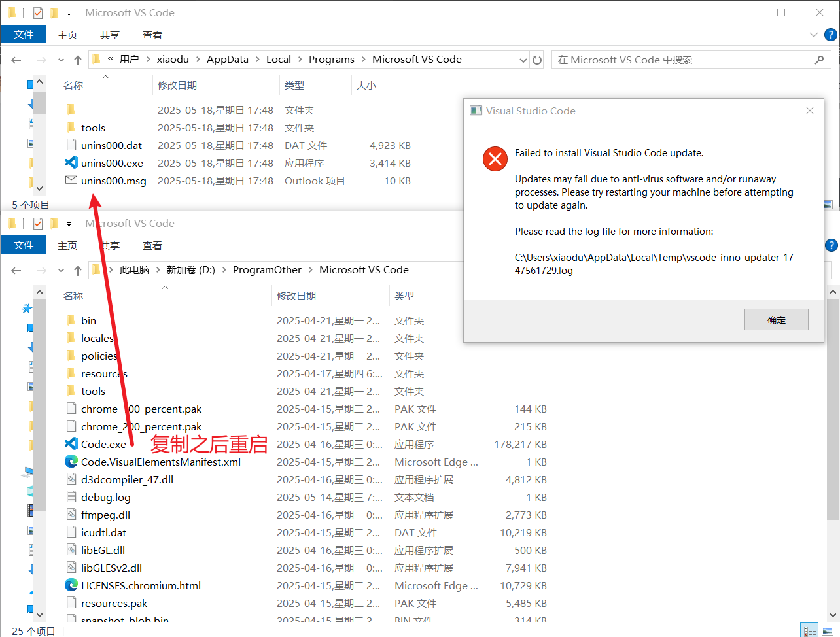Click the libGLESv2.dll file icon
The width and height of the screenshot is (840, 637).
[x=71, y=568]
